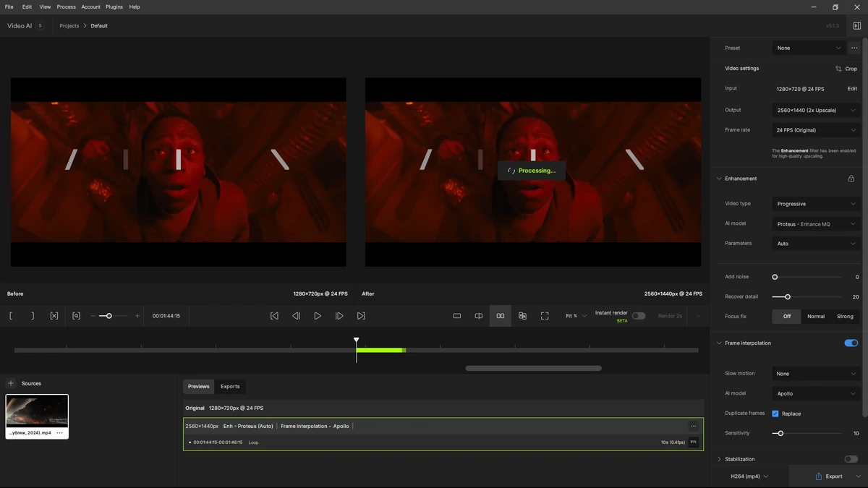
Task: Open the Frame rate dropdown
Action: pos(816,130)
